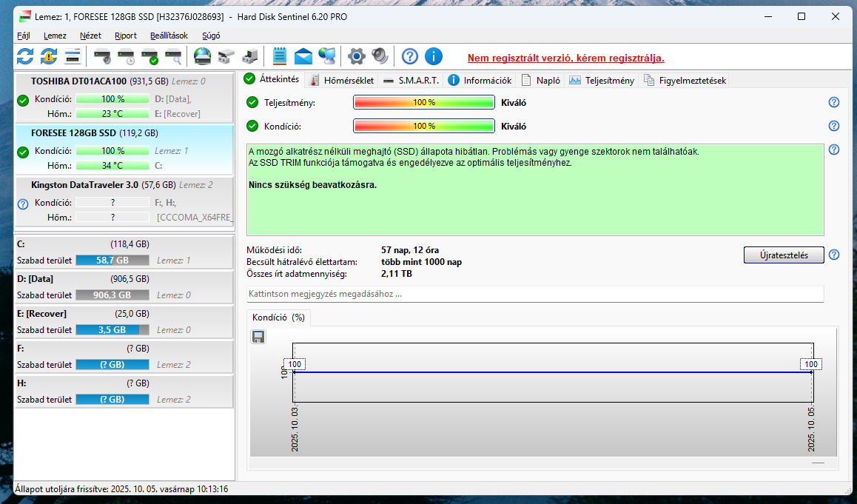The width and height of the screenshot is (857, 504).
Task: Click the refresh disk status toolbar icon
Action: tap(25, 56)
